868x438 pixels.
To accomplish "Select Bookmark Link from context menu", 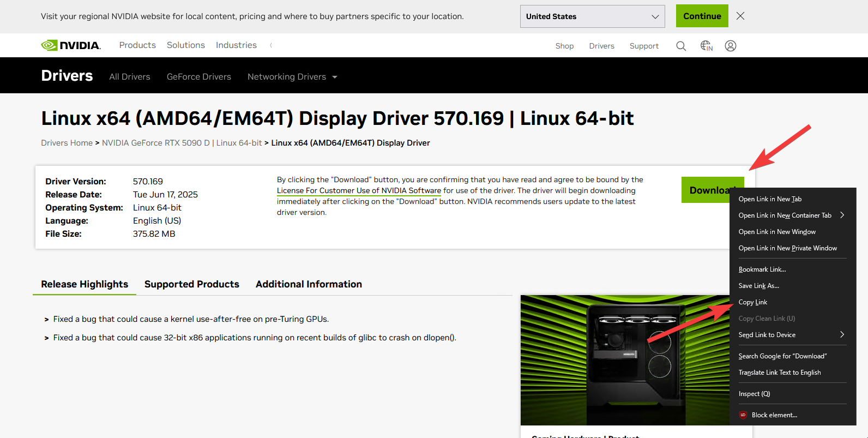I will (793, 269).
